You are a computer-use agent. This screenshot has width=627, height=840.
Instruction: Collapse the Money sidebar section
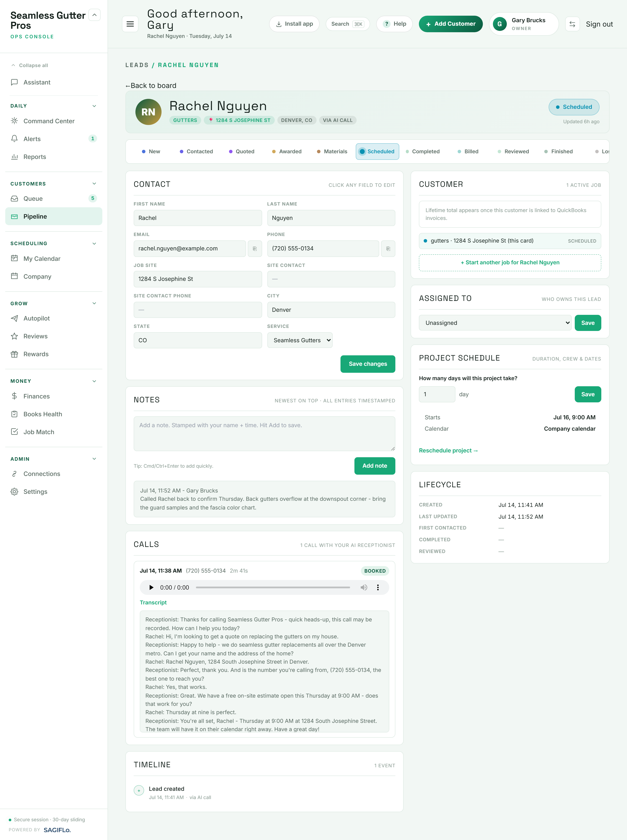click(94, 381)
